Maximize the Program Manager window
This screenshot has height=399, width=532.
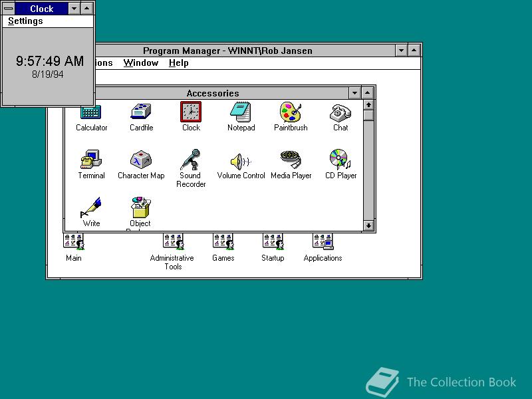[x=414, y=51]
